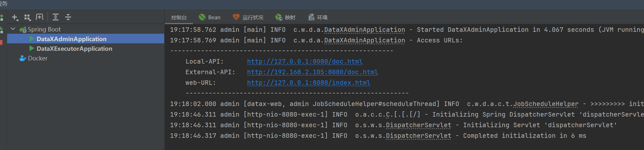Open the External-API 192.168.2.105 link
Image resolution: width=644 pixels, height=150 pixels.
click(x=312, y=72)
